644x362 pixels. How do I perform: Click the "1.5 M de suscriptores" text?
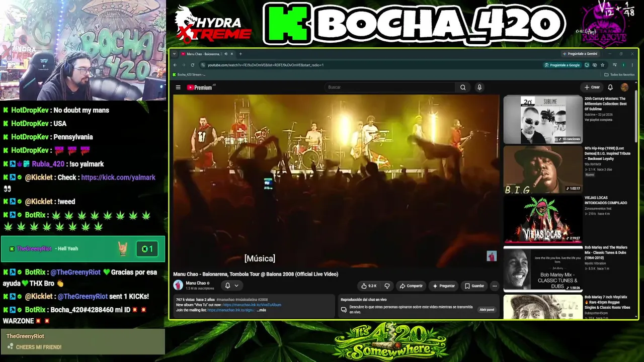(x=200, y=289)
